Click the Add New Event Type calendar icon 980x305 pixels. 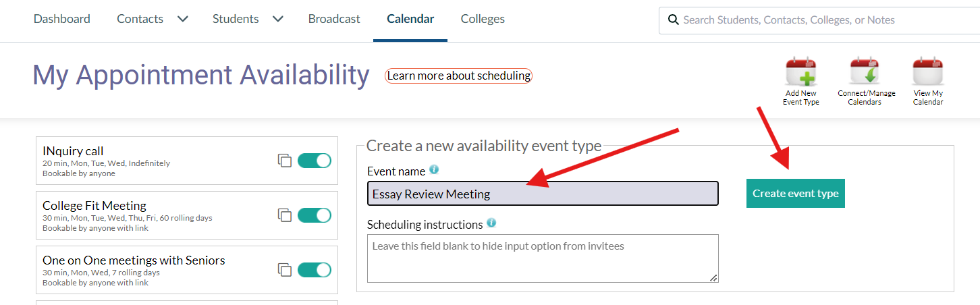tap(800, 72)
